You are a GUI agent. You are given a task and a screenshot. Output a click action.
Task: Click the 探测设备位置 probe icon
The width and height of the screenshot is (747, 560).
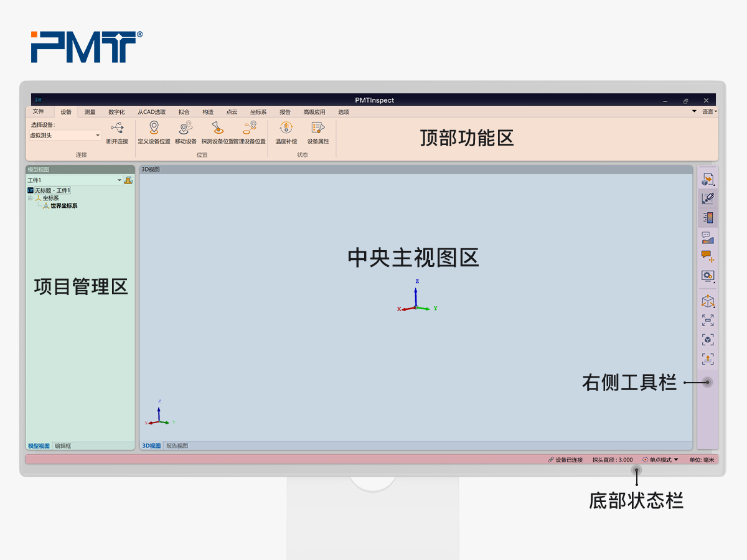pyautogui.click(x=217, y=128)
